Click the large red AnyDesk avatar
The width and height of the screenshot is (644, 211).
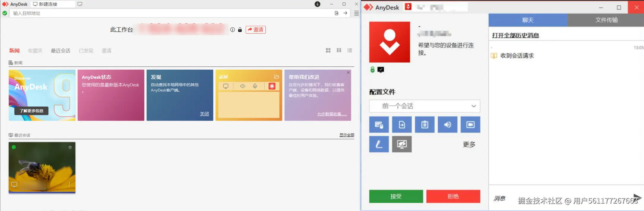(389, 42)
